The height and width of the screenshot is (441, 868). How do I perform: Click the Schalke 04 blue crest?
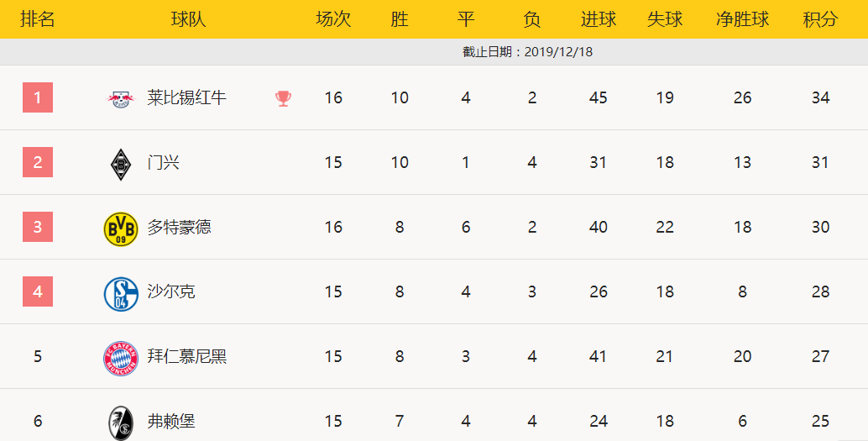[121, 294]
